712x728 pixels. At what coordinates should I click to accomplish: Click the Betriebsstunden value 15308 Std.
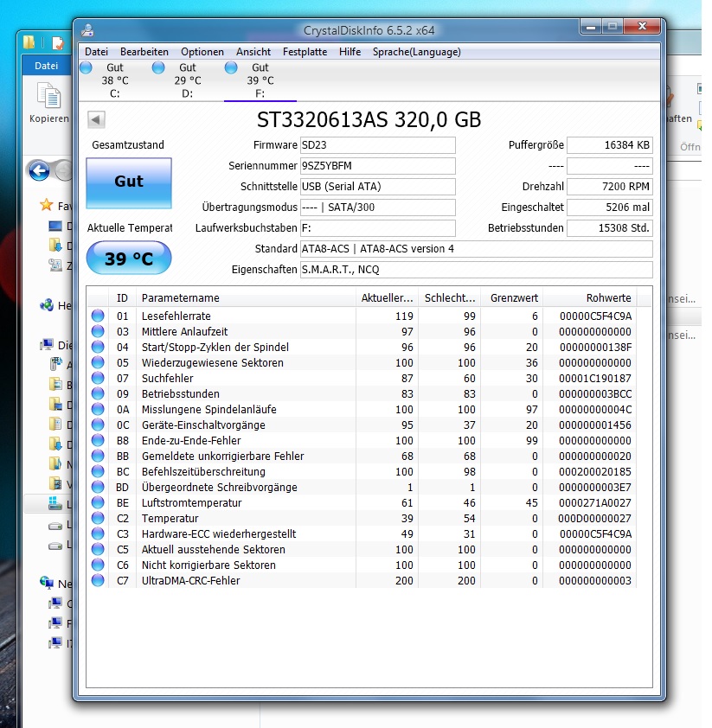coord(609,228)
